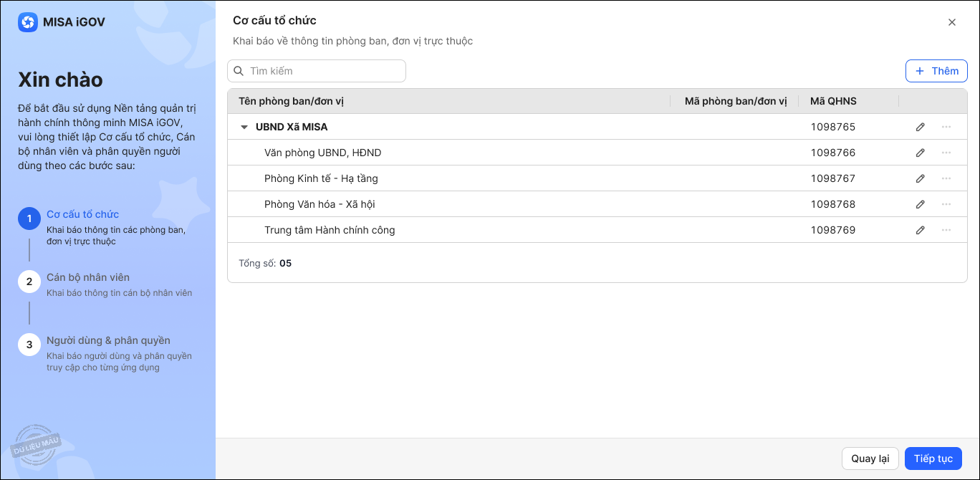Collapse the UBND Xã MISA tree node
Viewport: 980px width, 480px height.
click(x=244, y=128)
